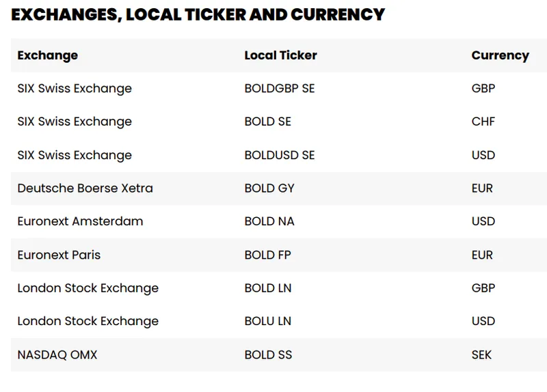Click the Exchange column header
The width and height of the screenshot is (547, 392).
48,55
